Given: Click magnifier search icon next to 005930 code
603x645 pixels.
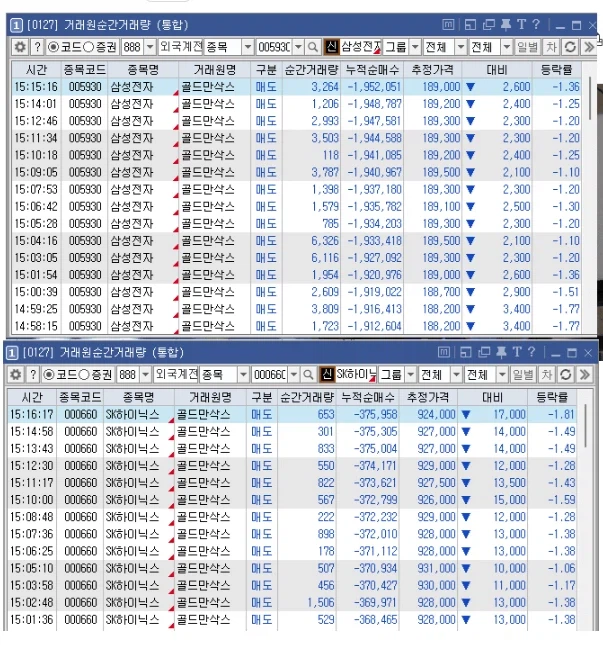Looking at the screenshot, I should coord(313,47).
